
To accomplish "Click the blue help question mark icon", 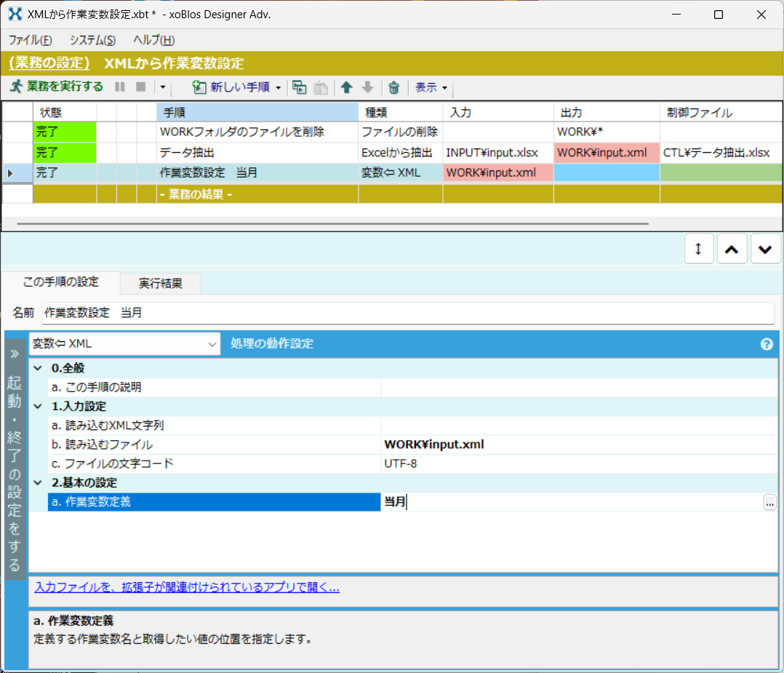I will pyautogui.click(x=767, y=344).
